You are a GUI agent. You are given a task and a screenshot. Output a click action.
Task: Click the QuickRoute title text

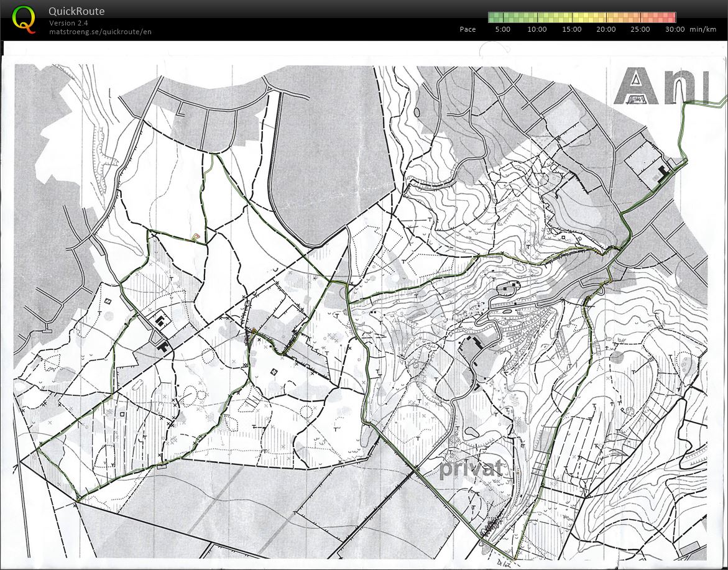click(x=76, y=11)
